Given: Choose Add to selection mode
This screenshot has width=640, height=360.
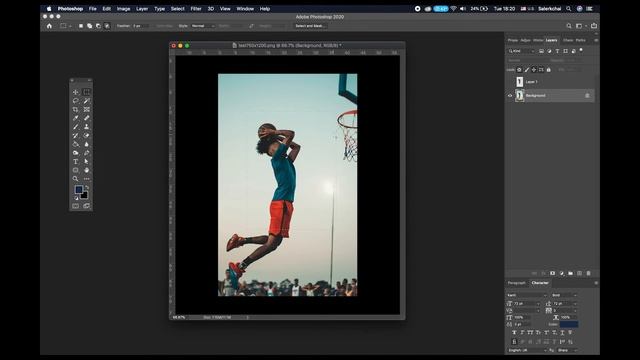Looking at the screenshot, I should [x=89, y=26].
